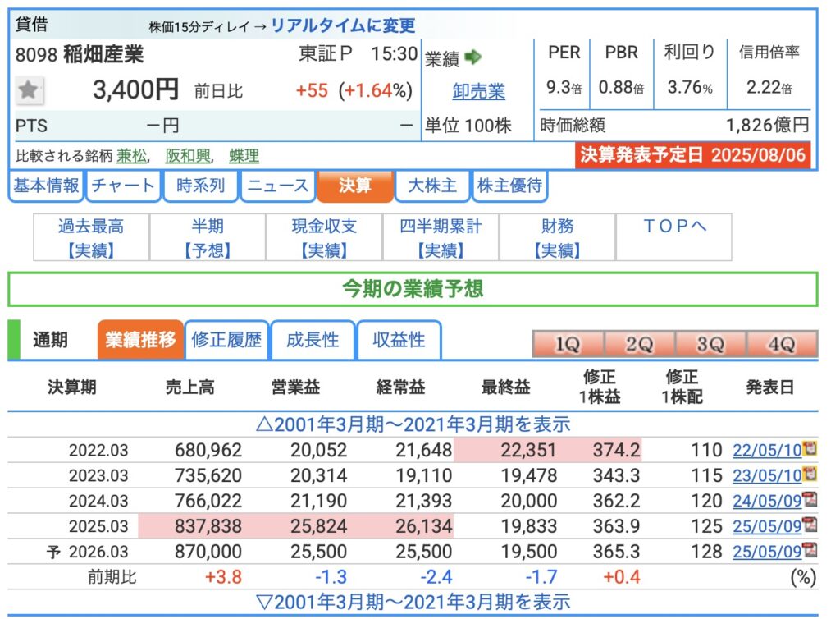Image resolution: width=840 pixels, height=619 pixels.
Task: Select the 業績推移 tab
Action: point(140,340)
